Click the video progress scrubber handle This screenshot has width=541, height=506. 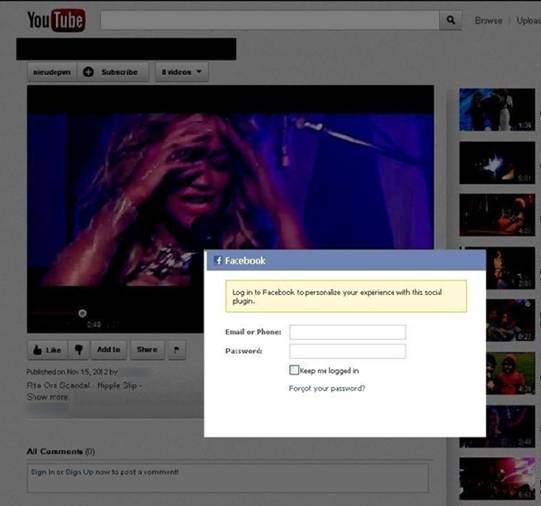click(82, 313)
